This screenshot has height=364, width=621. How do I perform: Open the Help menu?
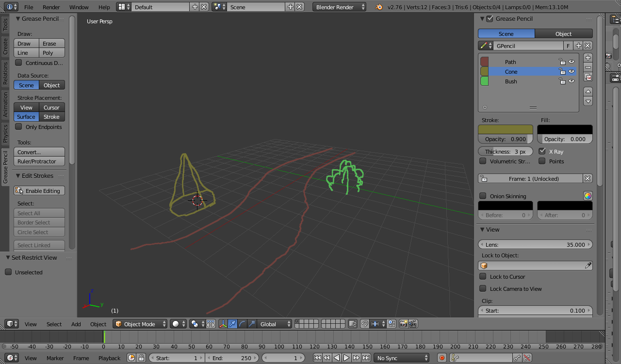point(104,7)
